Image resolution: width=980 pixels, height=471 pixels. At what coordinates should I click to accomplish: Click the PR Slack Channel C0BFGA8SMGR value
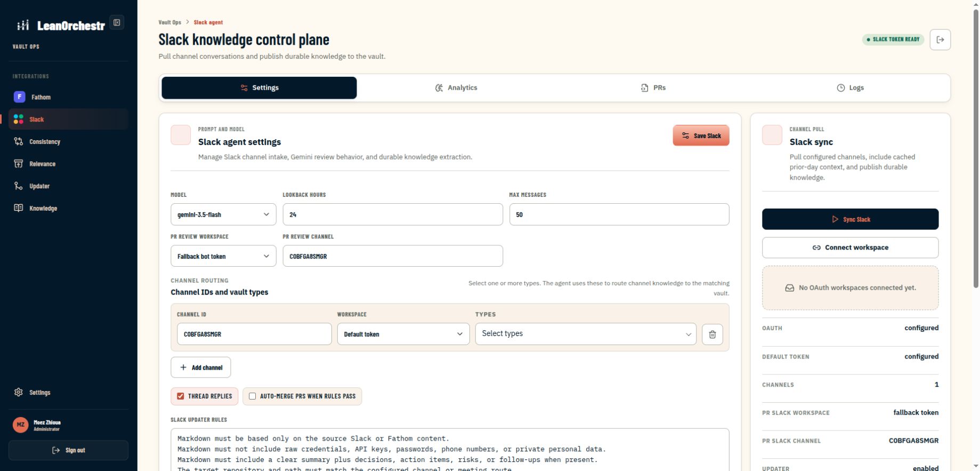pyautogui.click(x=913, y=441)
